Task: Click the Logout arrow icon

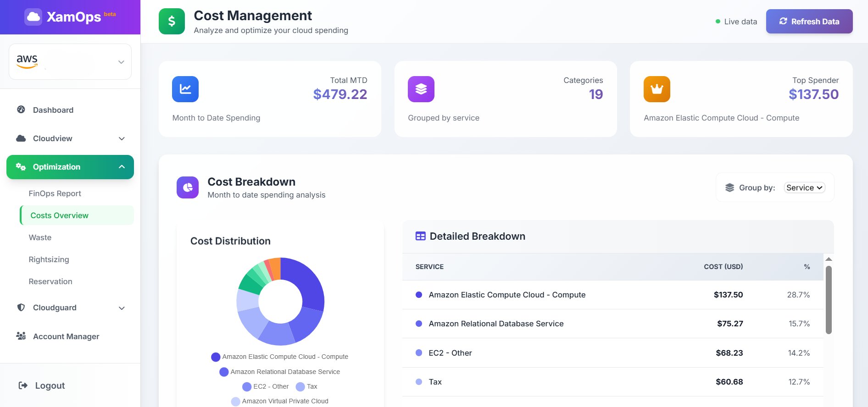Action: click(x=23, y=385)
